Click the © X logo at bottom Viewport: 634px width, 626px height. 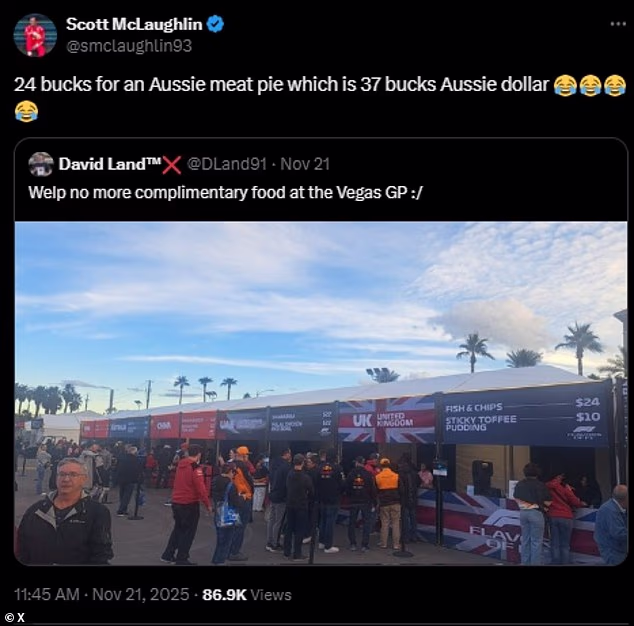(15, 617)
